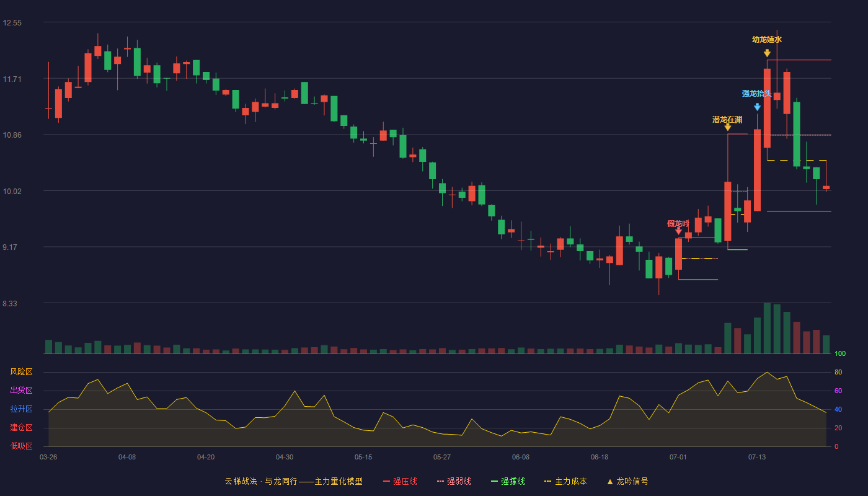Click the 12.55 price axis label
868x496 pixels.
pyautogui.click(x=12, y=23)
